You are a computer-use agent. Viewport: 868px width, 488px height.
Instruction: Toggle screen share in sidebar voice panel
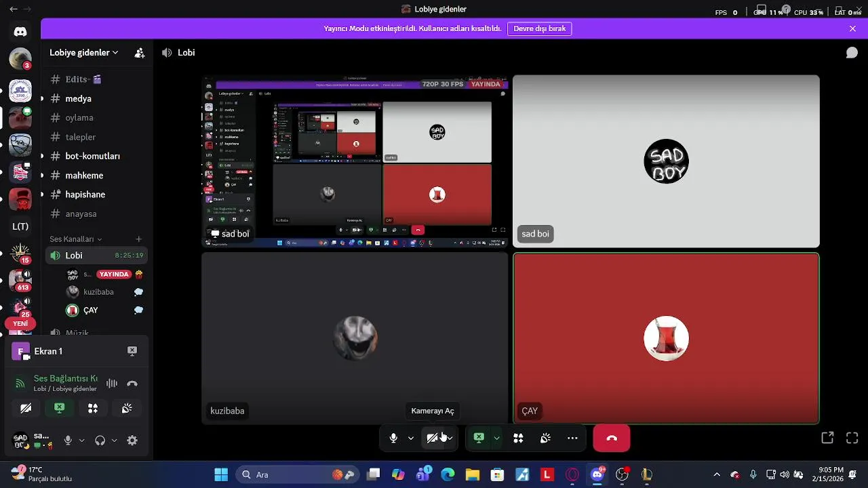60,408
